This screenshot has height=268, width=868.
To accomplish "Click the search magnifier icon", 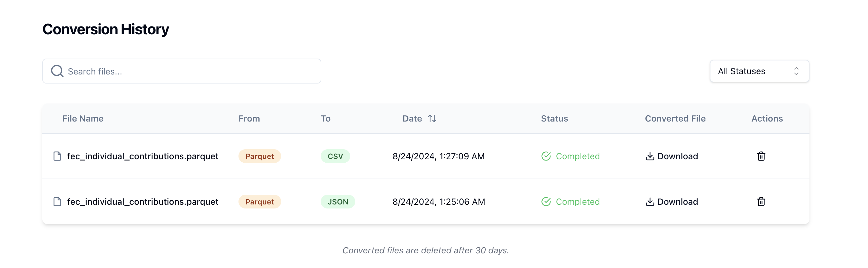I will [57, 71].
